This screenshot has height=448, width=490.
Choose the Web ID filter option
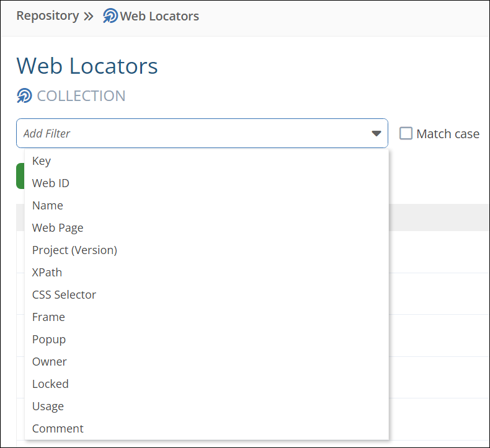[51, 183]
